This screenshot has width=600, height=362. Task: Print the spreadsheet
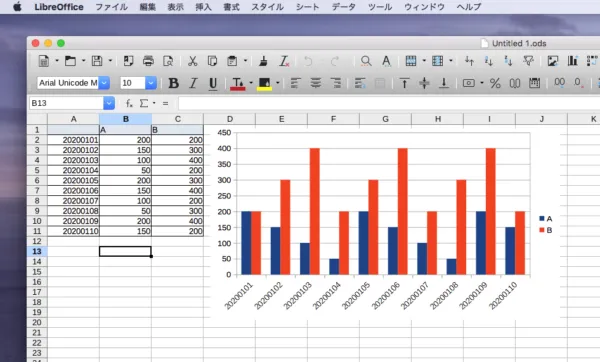(x=148, y=61)
